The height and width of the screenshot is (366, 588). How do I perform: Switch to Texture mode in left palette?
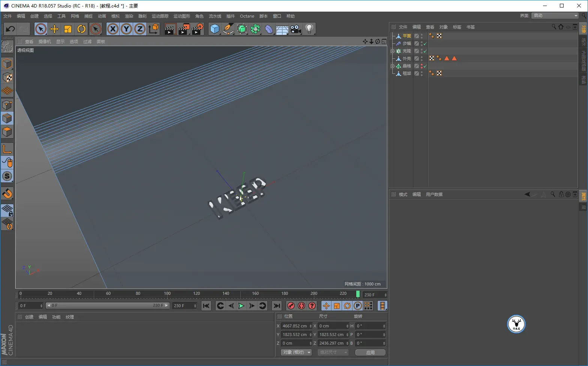[7, 78]
